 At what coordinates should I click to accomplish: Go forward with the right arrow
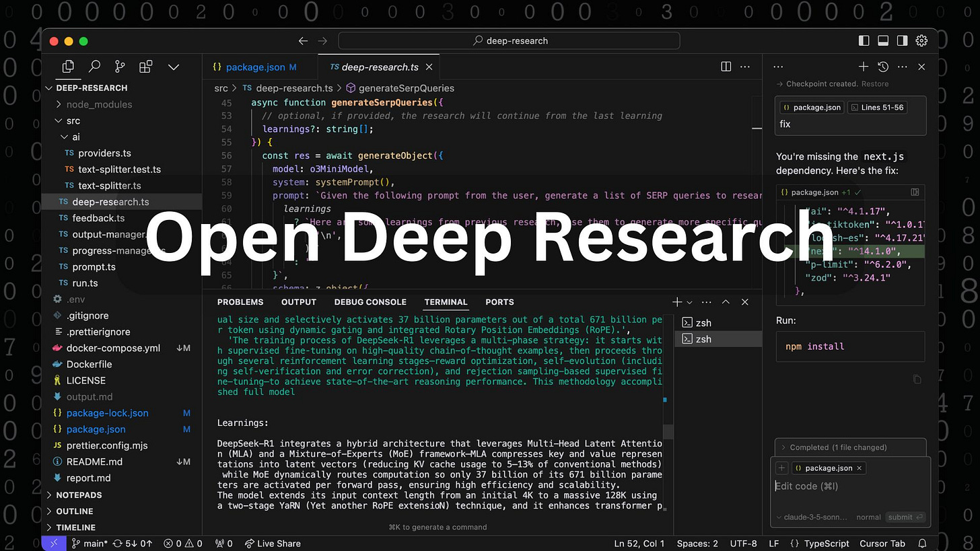(x=322, y=41)
